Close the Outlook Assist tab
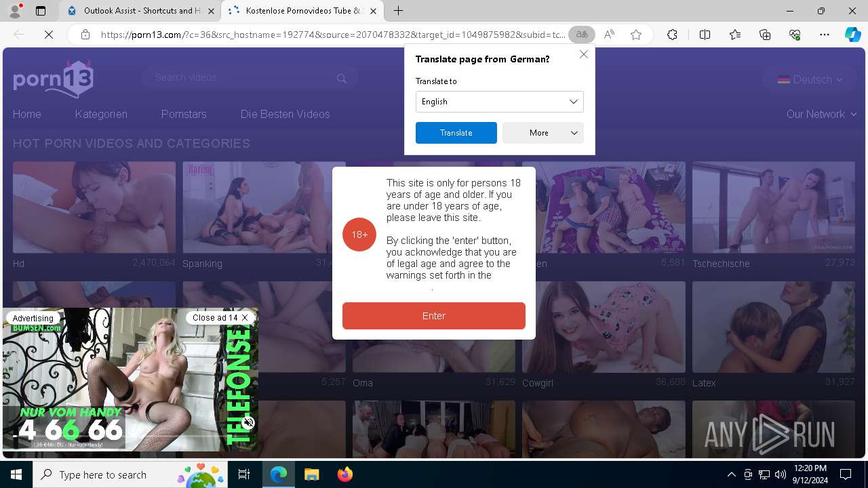868x488 pixels. pos(211,11)
